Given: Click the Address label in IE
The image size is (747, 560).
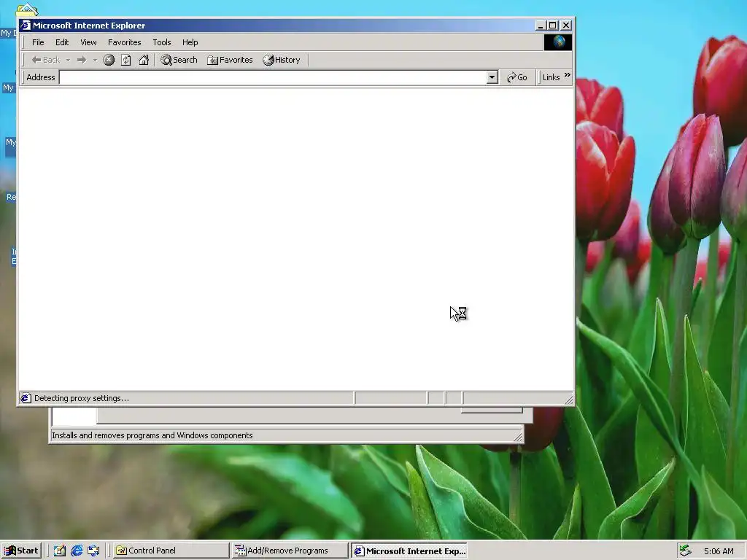Looking at the screenshot, I should [x=41, y=77].
